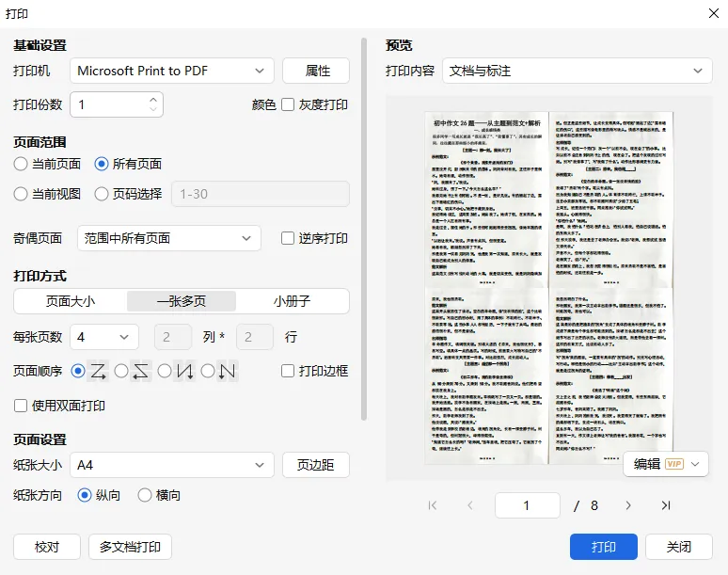The width and height of the screenshot is (728, 575).
Task: Go to previous preview page
Action: pyautogui.click(x=470, y=505)
